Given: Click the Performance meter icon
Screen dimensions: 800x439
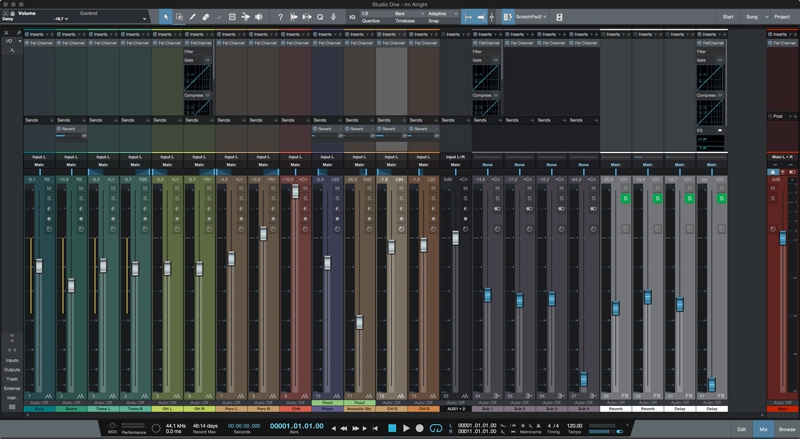Looking at the screenshot, I should [x=133, y=427].
